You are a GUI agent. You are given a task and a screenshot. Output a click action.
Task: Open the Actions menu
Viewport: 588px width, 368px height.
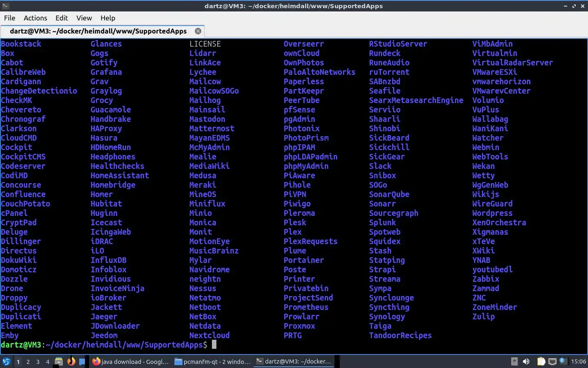pyautogui.click(x=36, y=18)
